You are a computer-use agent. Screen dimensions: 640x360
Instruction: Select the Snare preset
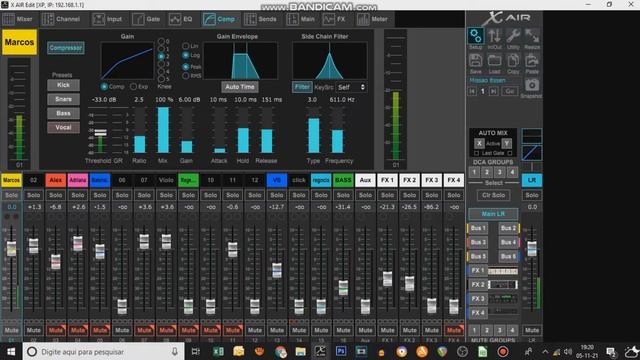[63, 99]
